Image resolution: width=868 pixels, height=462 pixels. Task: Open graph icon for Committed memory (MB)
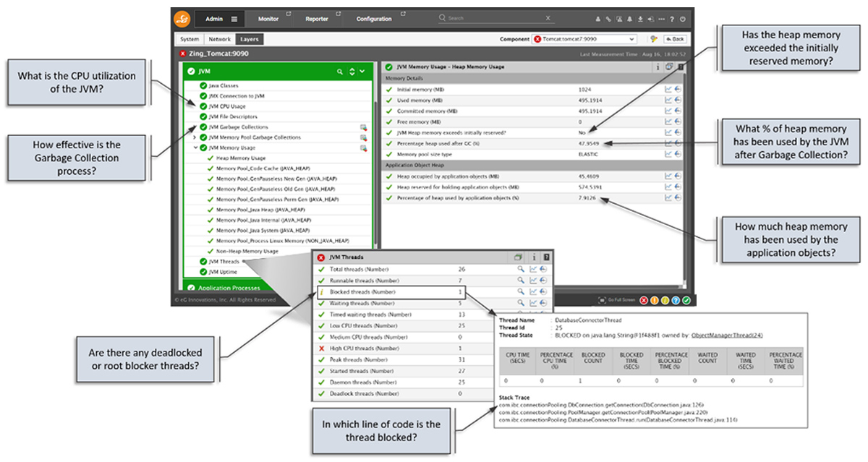[669, 111]
